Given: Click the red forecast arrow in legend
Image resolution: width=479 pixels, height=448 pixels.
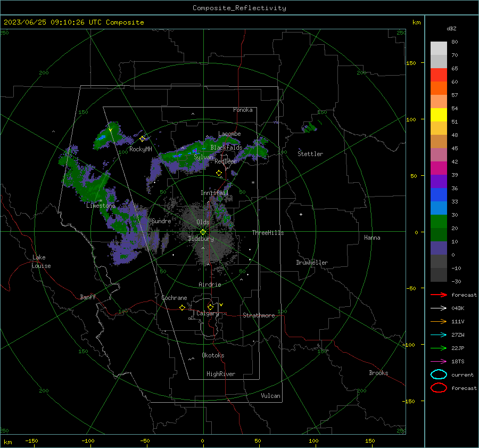Looking at the screenshot, I should tap(439, 295).
